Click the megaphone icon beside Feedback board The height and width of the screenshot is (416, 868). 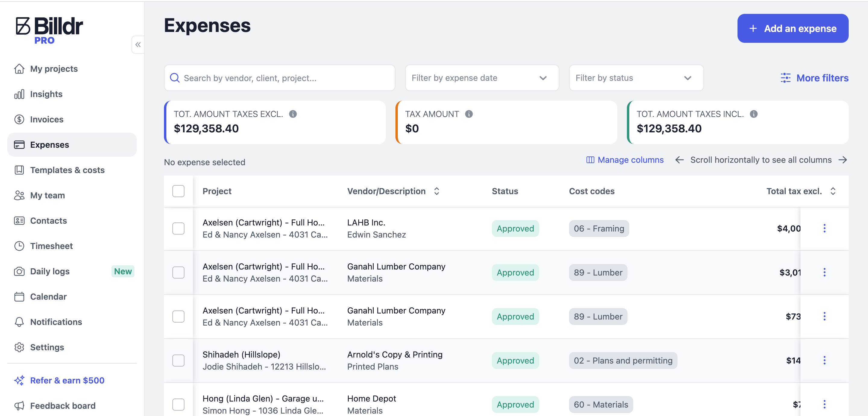point(19,405)
